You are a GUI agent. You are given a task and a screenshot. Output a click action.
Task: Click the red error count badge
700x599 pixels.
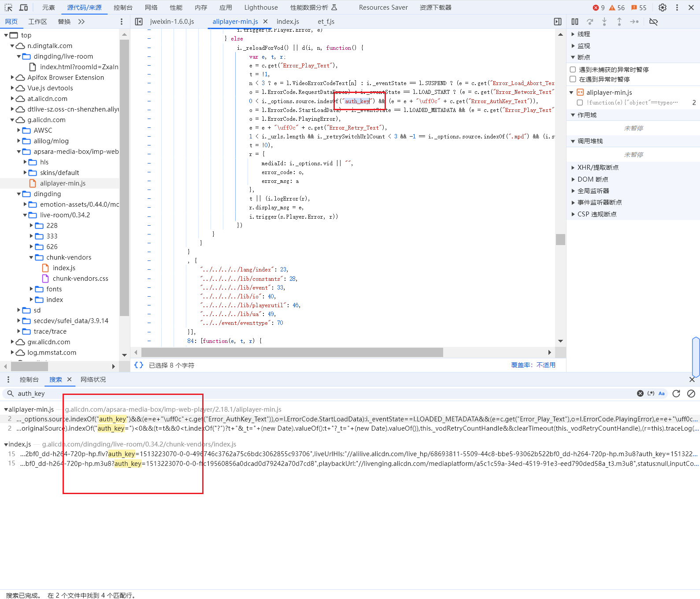pyautogui.click(x=599, y=7)
